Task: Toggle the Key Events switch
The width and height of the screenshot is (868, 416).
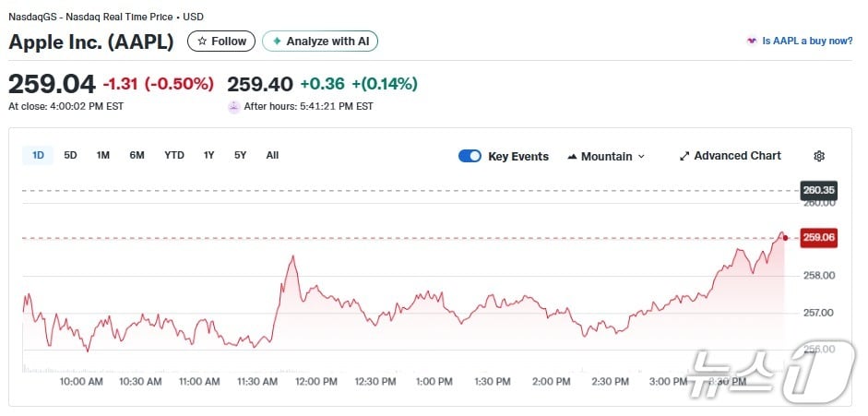Action: (x=470, y=156)
